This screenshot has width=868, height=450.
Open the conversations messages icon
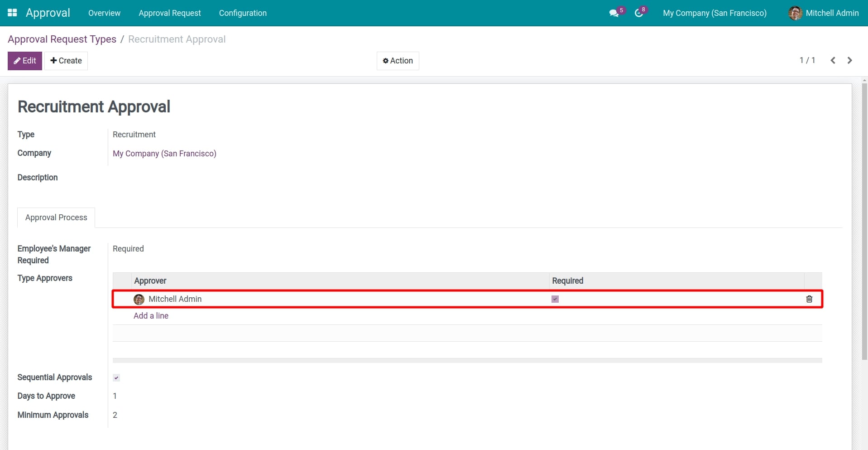[614, 13]
